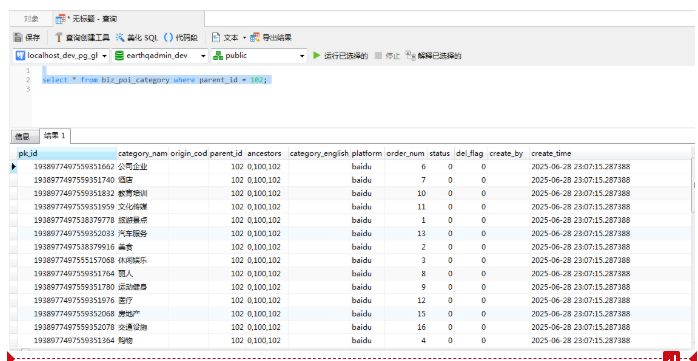
Task: Run selected SQL with 运行已选择的
Action: point(341,56)
